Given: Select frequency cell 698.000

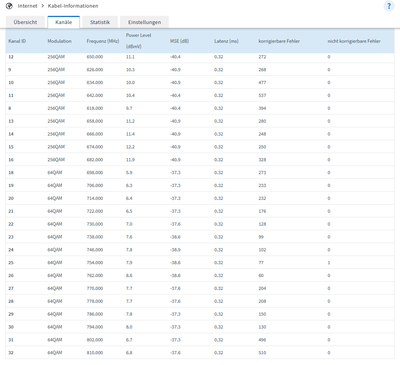Looking at the screenshot, I should [95, 173].
